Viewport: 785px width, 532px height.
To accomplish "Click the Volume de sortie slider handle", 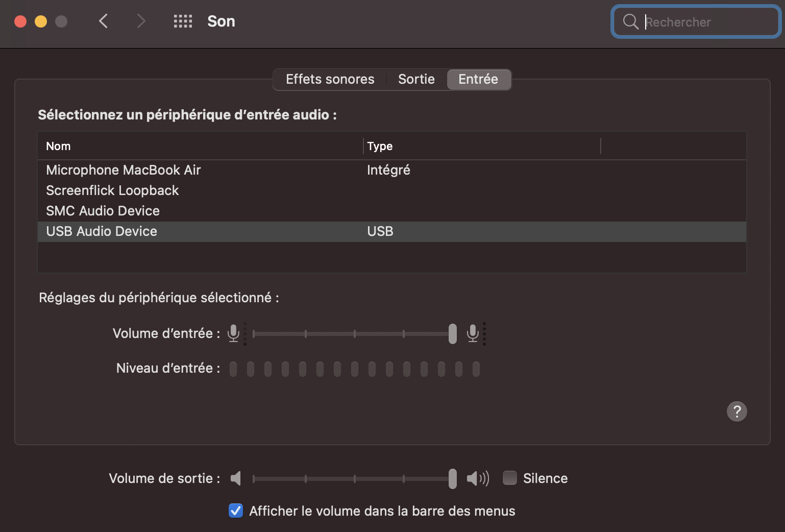I will 453,479.
